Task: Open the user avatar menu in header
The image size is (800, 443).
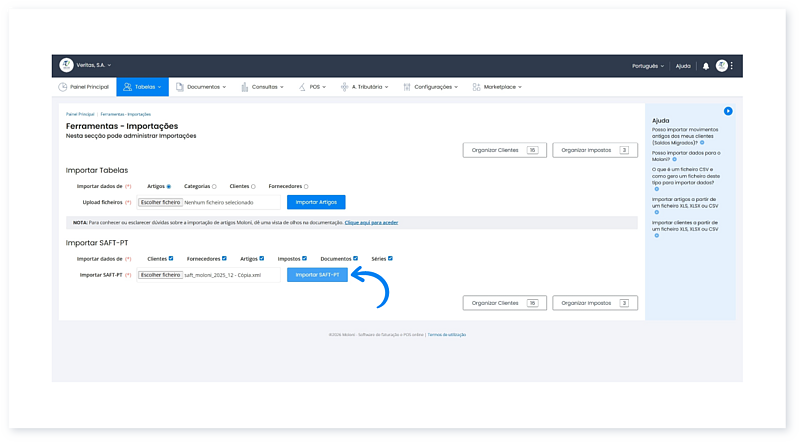Action: click(x=721, y=66)
